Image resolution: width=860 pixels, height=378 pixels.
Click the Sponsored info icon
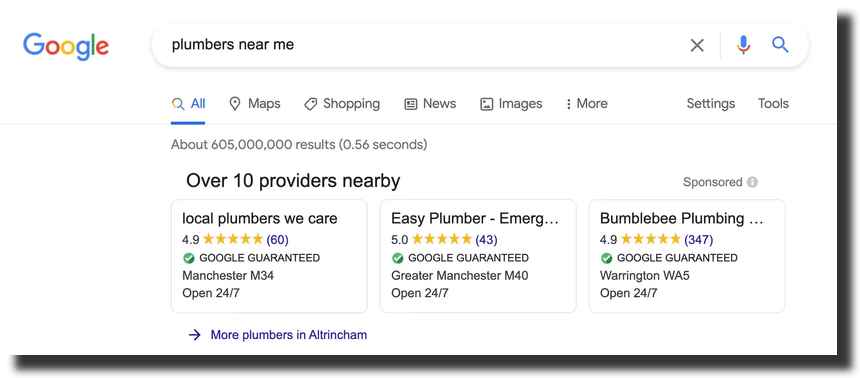tap(752, 182)
